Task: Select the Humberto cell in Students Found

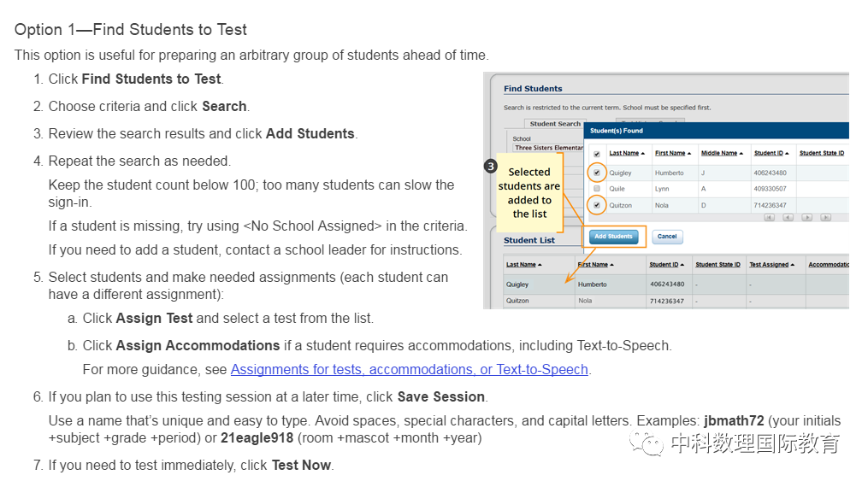Action: pyautogui.click(x=670, y=173)
